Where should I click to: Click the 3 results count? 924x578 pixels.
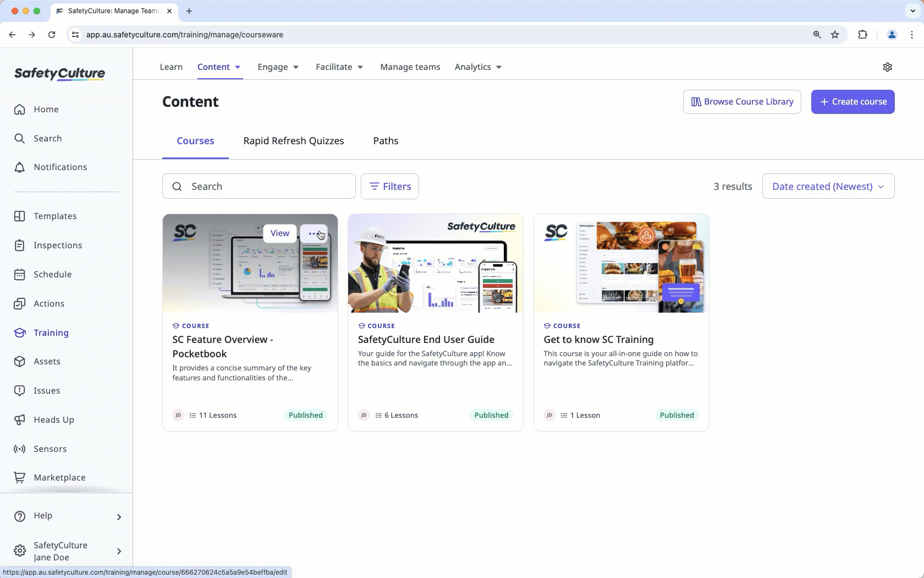(x=733, y=187)
